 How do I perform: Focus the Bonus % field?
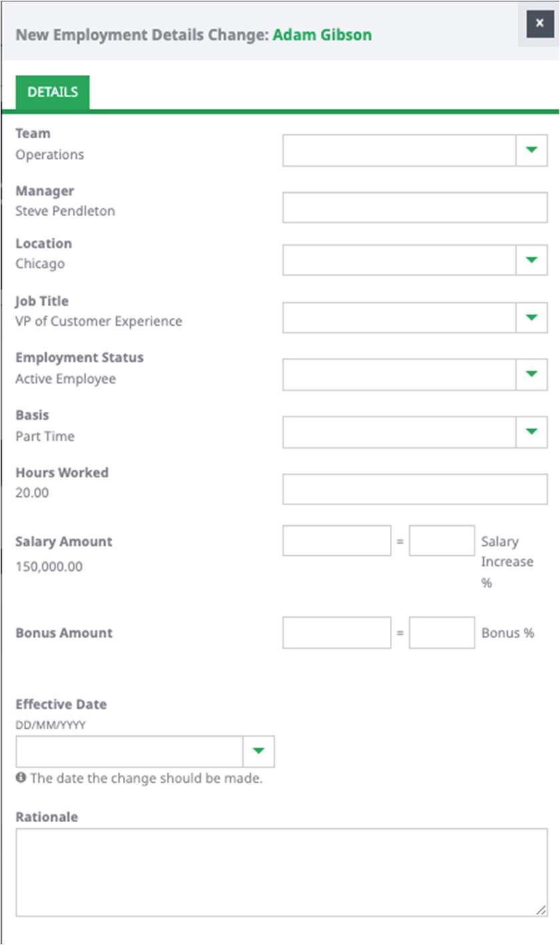442,632
